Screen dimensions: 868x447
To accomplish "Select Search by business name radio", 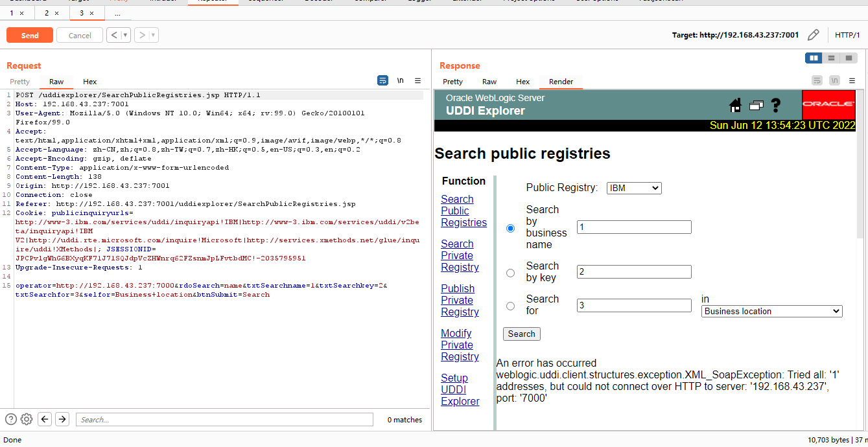I will point(510,228).
